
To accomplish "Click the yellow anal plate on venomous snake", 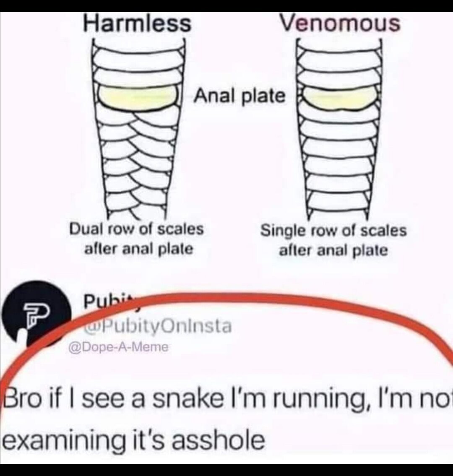I will tap(338, 98).
